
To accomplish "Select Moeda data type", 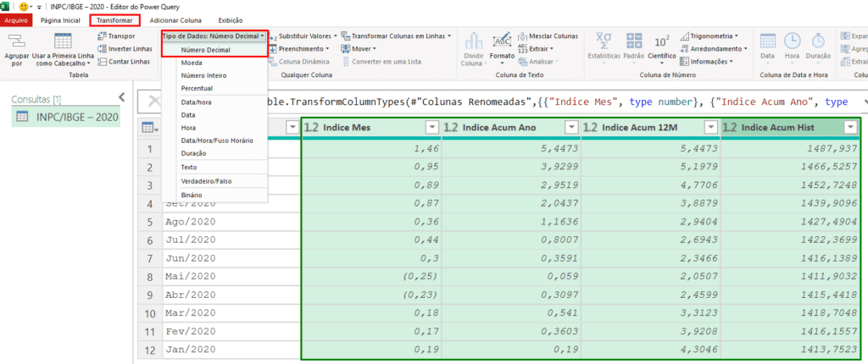I will [x=192, y=63].
